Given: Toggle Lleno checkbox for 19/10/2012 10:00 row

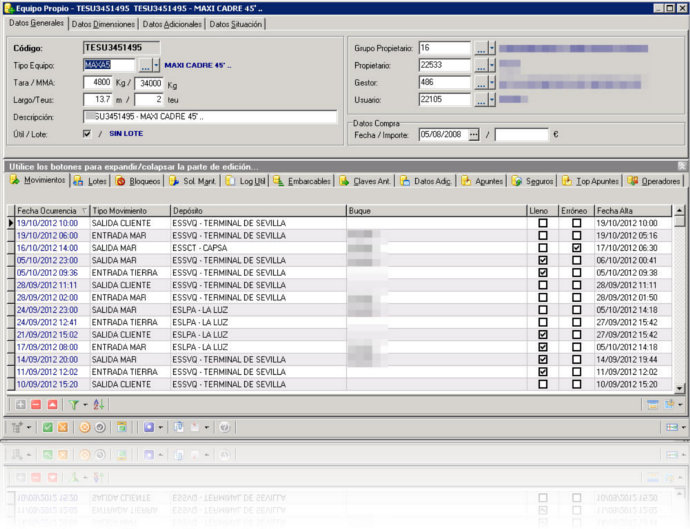Looking at the screenshot, I should (x=543, y=223).
